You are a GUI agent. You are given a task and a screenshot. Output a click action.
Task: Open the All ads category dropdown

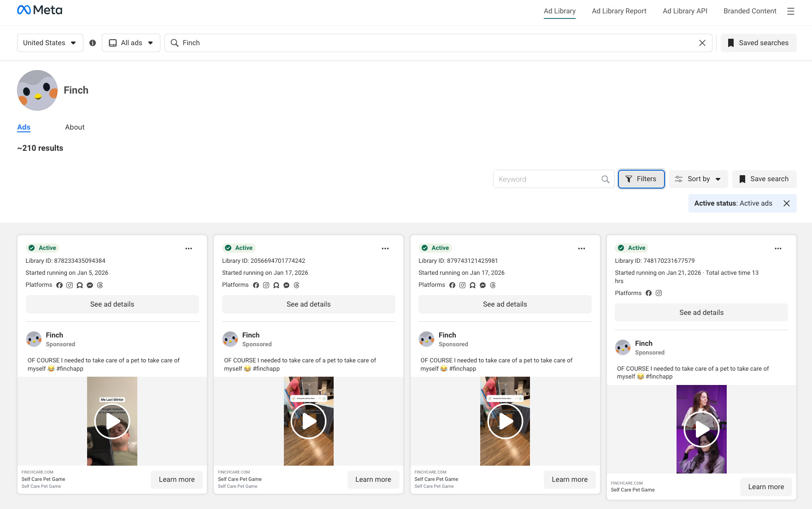pos(131,43)
